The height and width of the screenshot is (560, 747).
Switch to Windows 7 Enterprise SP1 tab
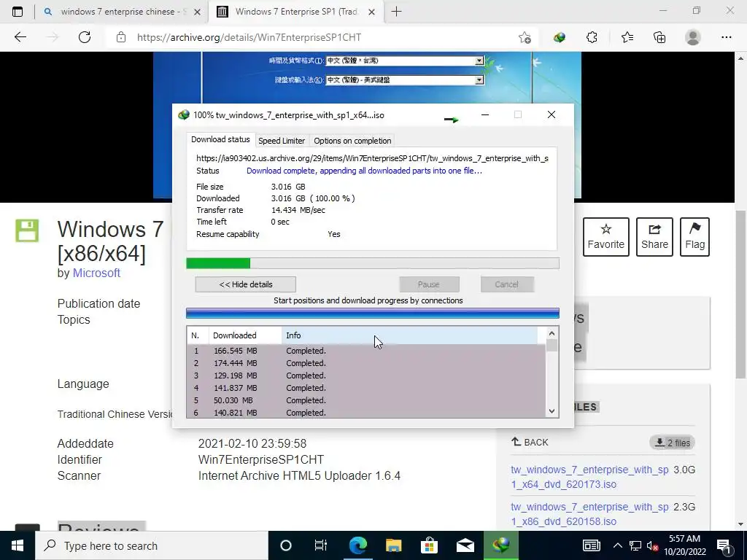[x=296, y=12]
